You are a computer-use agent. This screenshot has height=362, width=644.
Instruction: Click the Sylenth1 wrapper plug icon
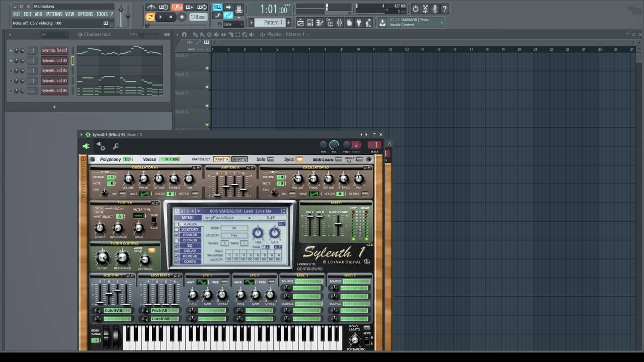(x=86, y=146)
